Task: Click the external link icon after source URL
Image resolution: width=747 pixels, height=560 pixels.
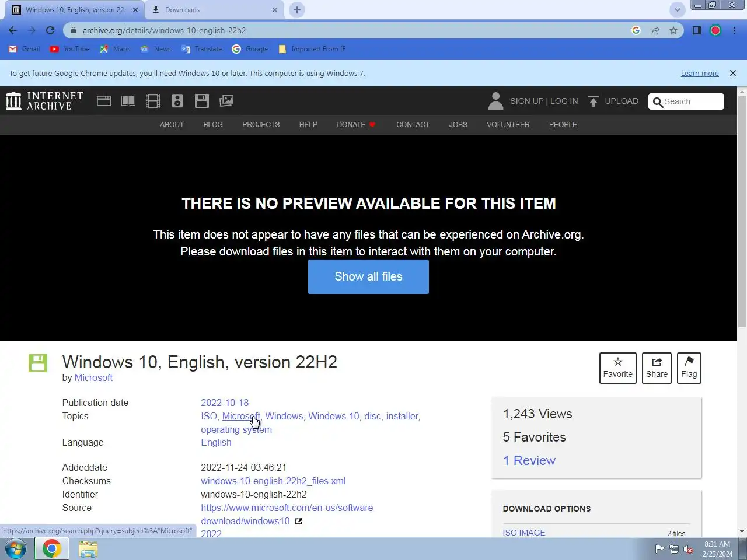Action: coord(298,521)
